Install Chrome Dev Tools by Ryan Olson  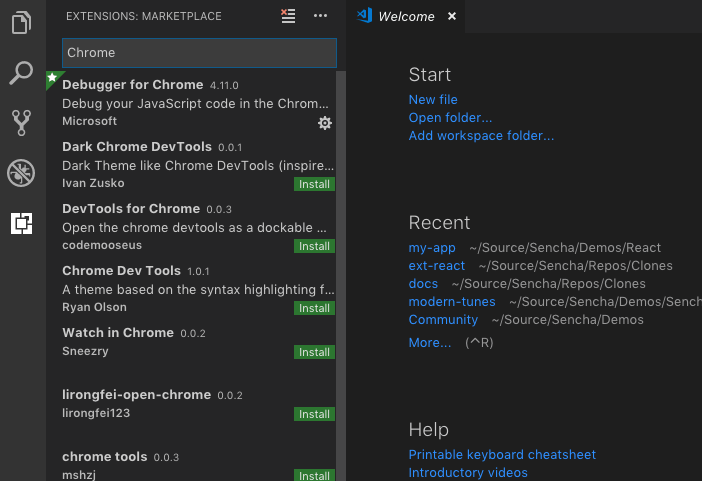[314, 308]
